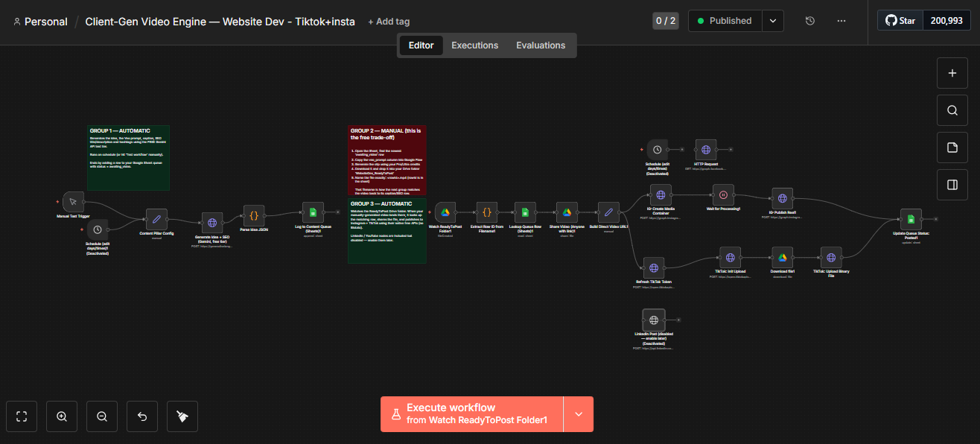The image size is (980, 444).
Task: Add a sticky note using right panel icon
Action: coord(952,148)
